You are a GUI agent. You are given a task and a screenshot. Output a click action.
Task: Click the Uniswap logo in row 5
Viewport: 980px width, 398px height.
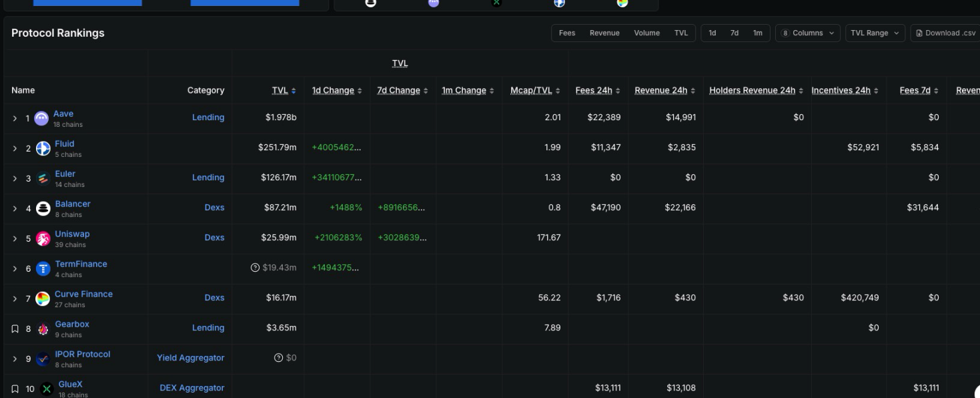43,238
